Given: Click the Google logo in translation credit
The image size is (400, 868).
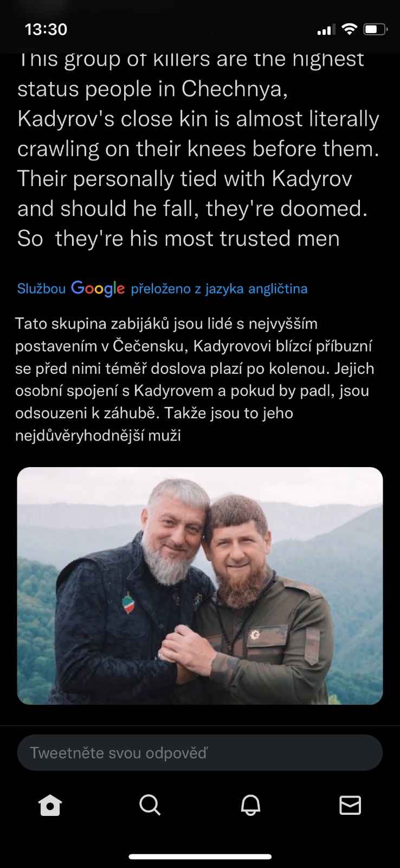Looking at the screenshot, I should coord(98,289).
